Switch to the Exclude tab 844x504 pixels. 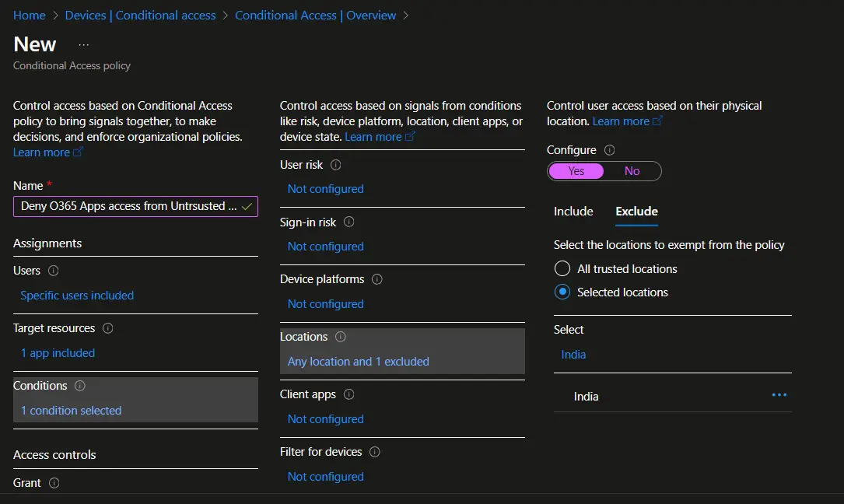(636, 212)
